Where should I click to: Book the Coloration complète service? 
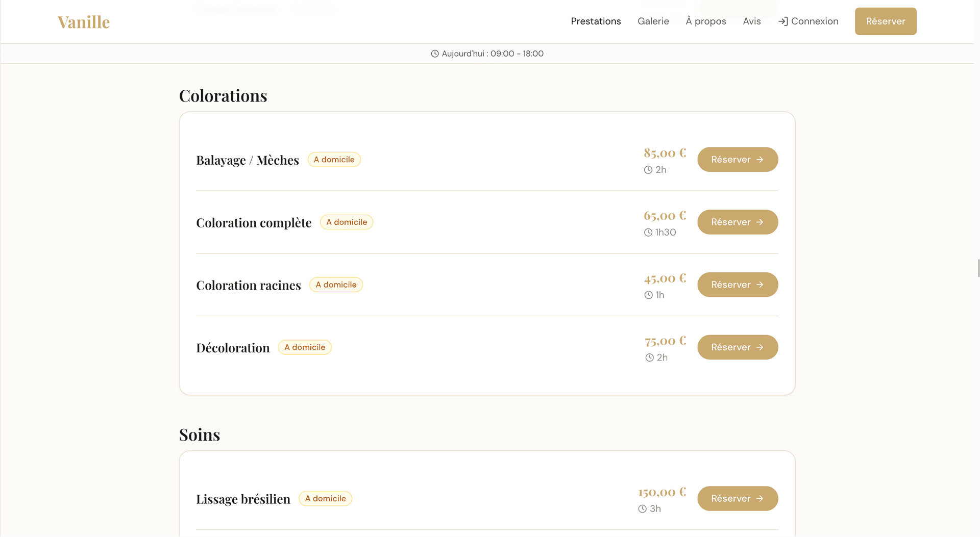coord(737,222)
